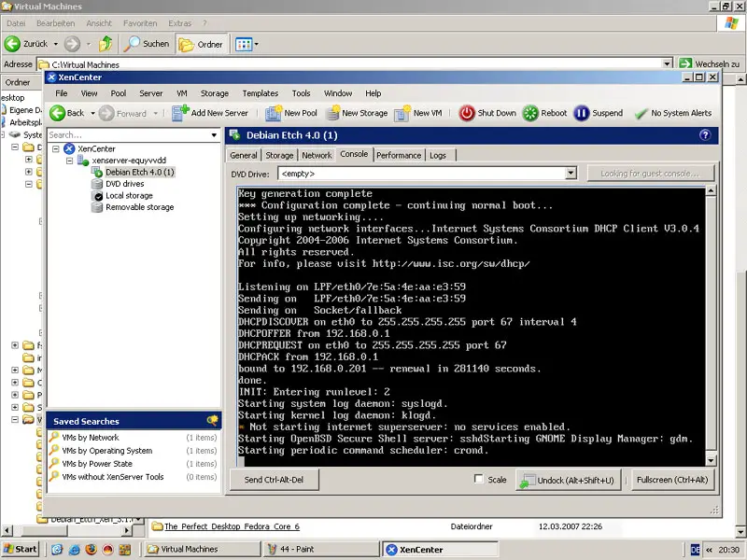Viewport: 747px width, 560px height.
Task: Click the console scroll down arrow
Action: 711,460
